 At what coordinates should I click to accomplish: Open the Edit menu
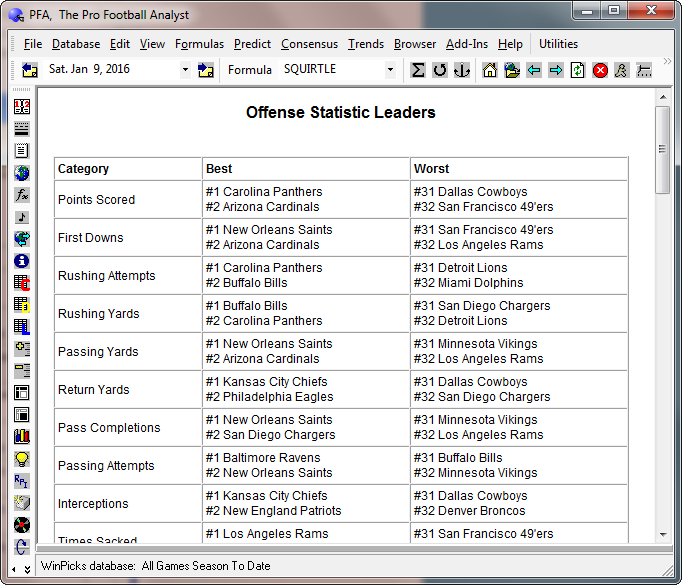tap(120, 44)
